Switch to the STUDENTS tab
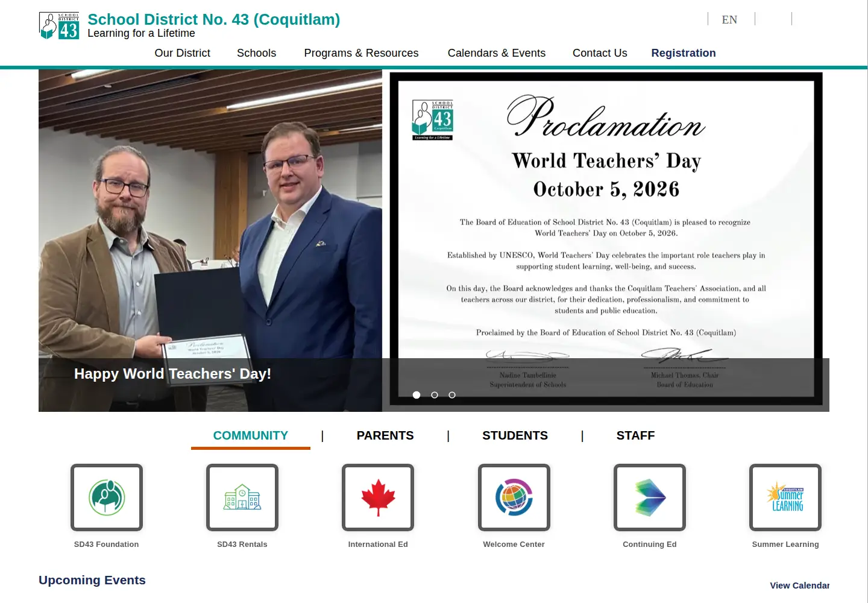868x603 pixels. coord(515,435)
